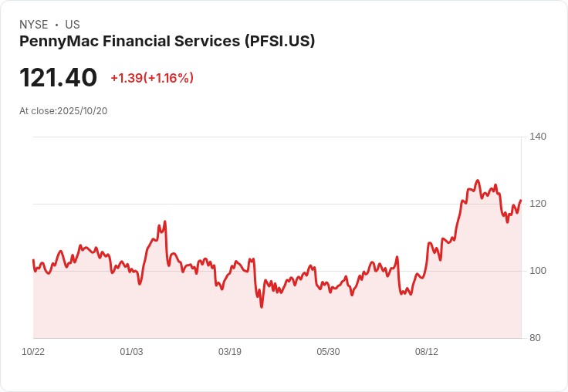Viewport: 568px width, 392px height.
Task: Click the last data point on the line
Action: click(x=521, y=200)
